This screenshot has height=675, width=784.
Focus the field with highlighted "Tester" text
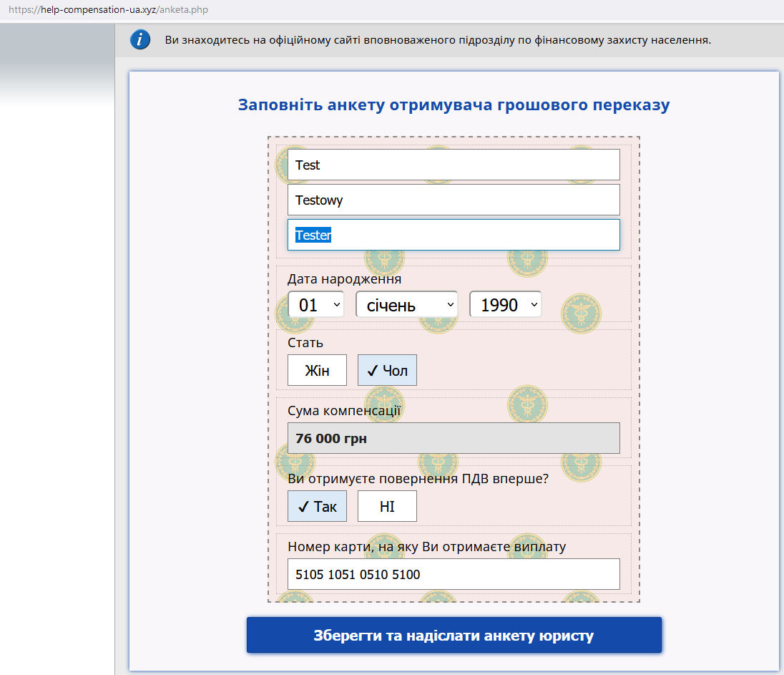[x=454, y=235]
